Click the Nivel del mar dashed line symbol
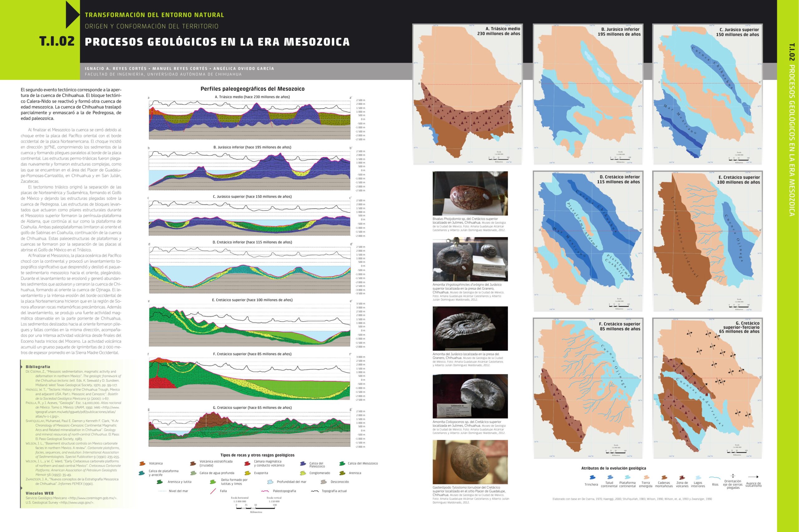 163,491
